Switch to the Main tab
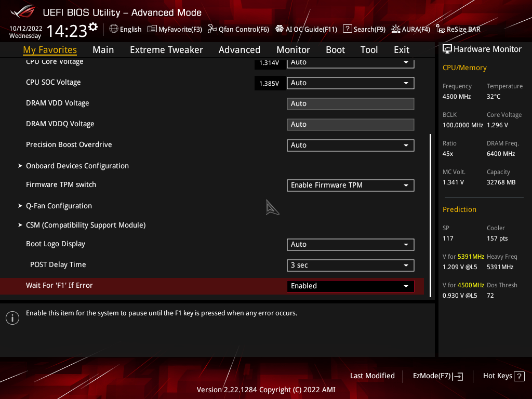Screen dimensions: 532x399 tap(103, 50)
